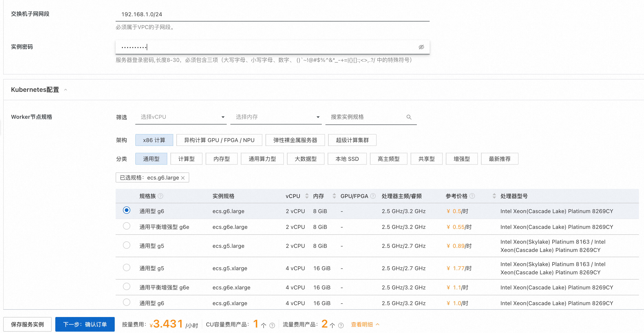644x333 pixels.
Task: Remove selected spec ecs.g6.large with X icon
Action: coord(183,178)
